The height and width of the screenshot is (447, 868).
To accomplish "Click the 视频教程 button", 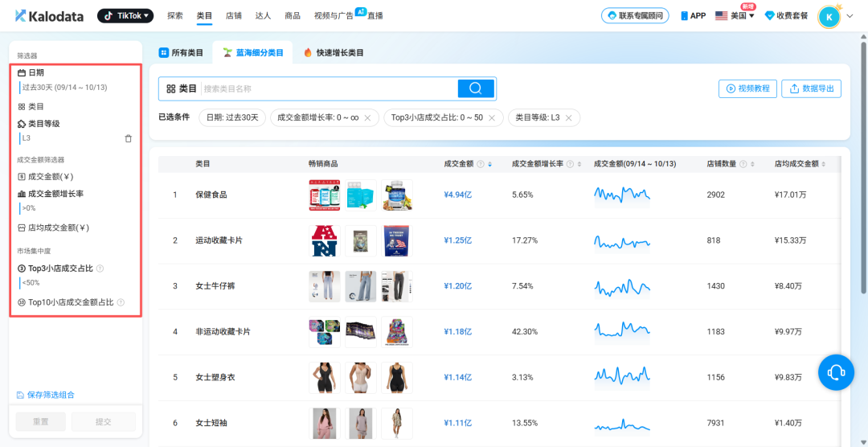I will click(747, 88).
